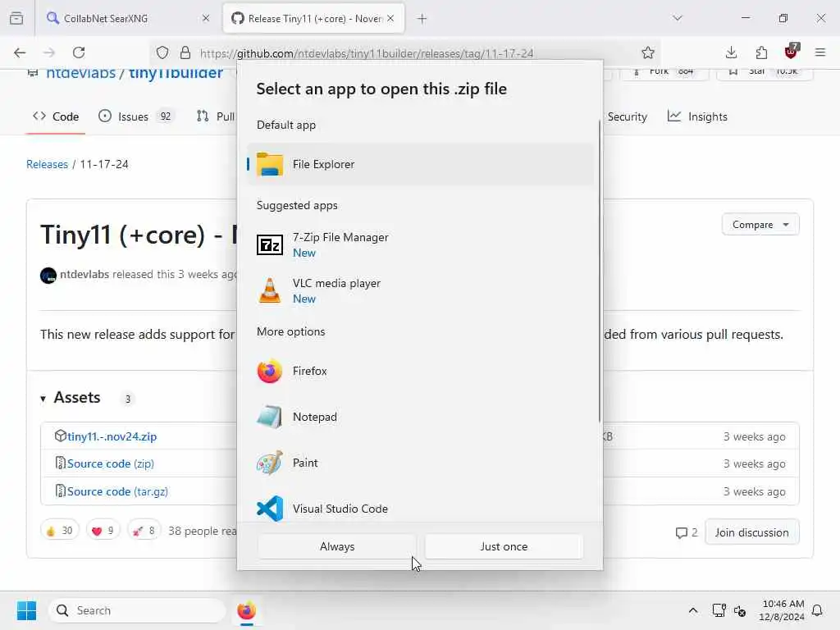Close the CollabNet SearXNG tab

[x=206, y=19]
